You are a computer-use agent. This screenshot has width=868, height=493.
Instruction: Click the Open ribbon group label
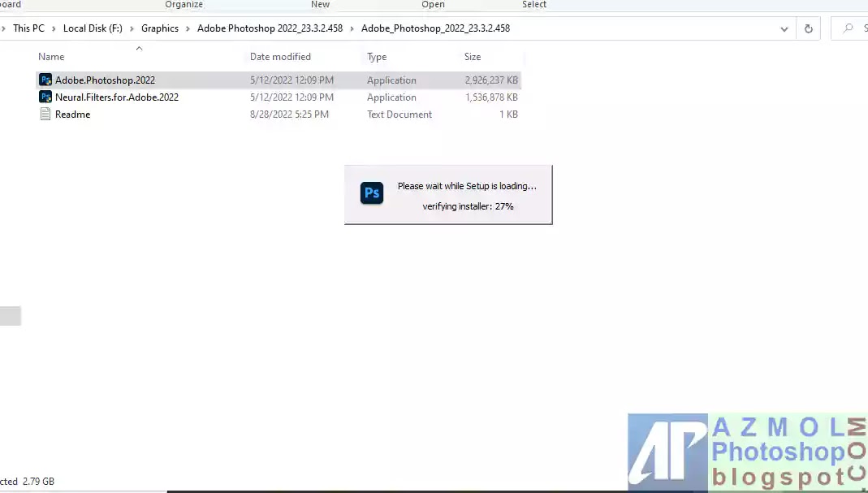coord(433,4)
